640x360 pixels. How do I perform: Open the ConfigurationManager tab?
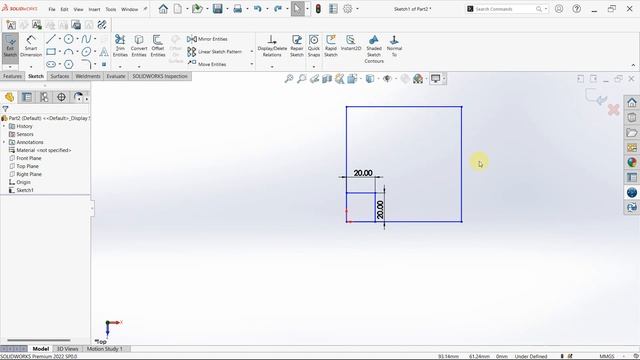pos(44,97)
